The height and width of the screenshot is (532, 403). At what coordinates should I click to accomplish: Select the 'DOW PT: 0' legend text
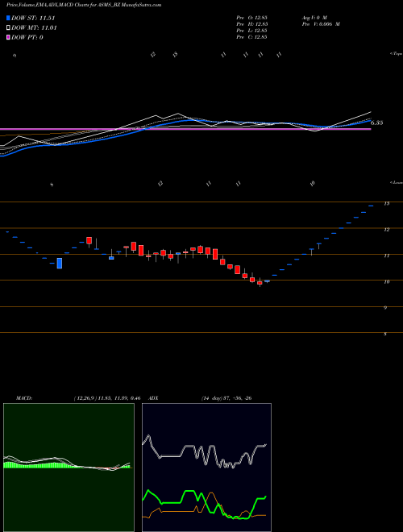coord(27,37)
